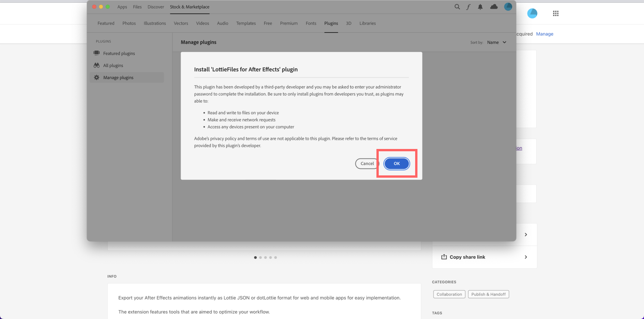This screenshot has height=319, width=644.
Task: Expand the Copy share link chevron
Action: tap(526, 257)
